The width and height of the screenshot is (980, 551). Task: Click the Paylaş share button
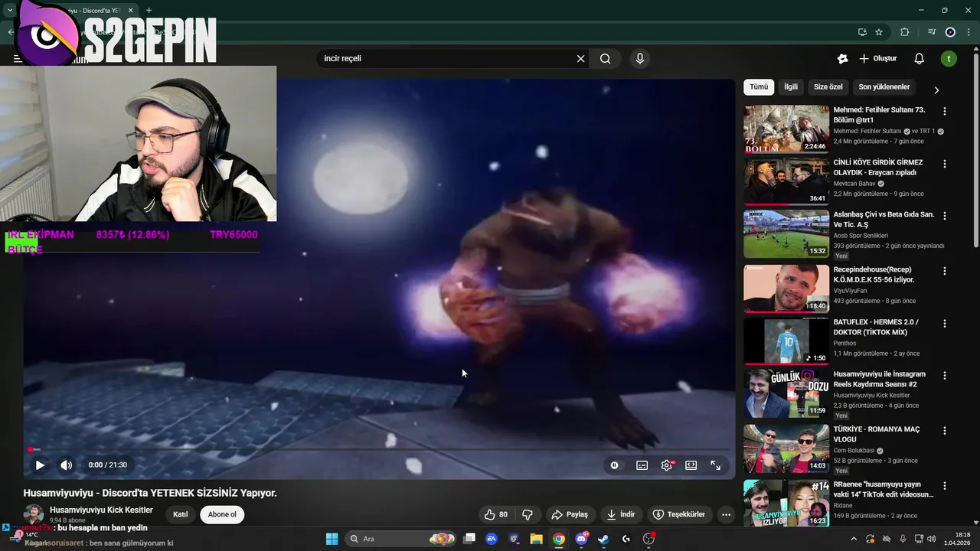click(570, 514)
